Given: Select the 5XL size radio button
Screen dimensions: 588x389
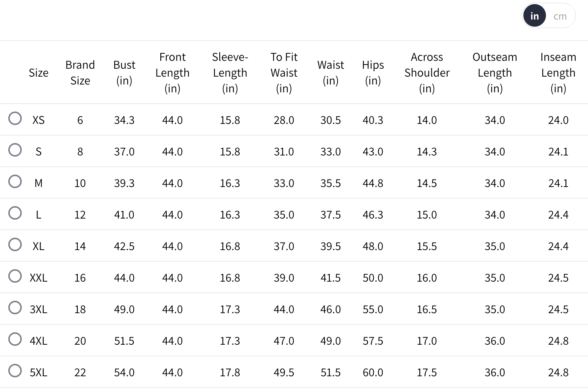Looking at the screenshot, I should 15,371.
